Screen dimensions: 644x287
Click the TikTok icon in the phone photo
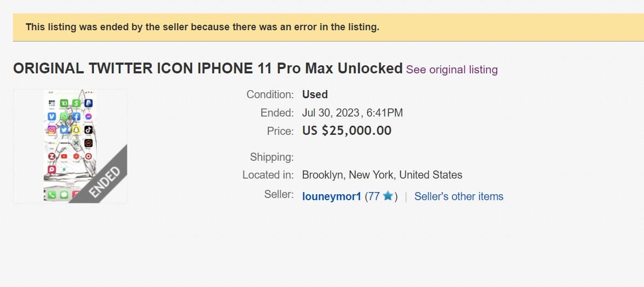pyautogui.click(x=89, y=129)
